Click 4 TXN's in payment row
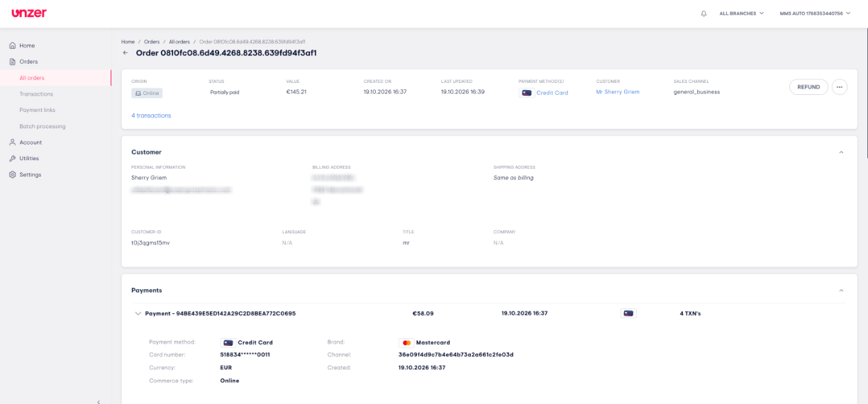Screen dimensions: 868x404 click(x=690, y=313)
